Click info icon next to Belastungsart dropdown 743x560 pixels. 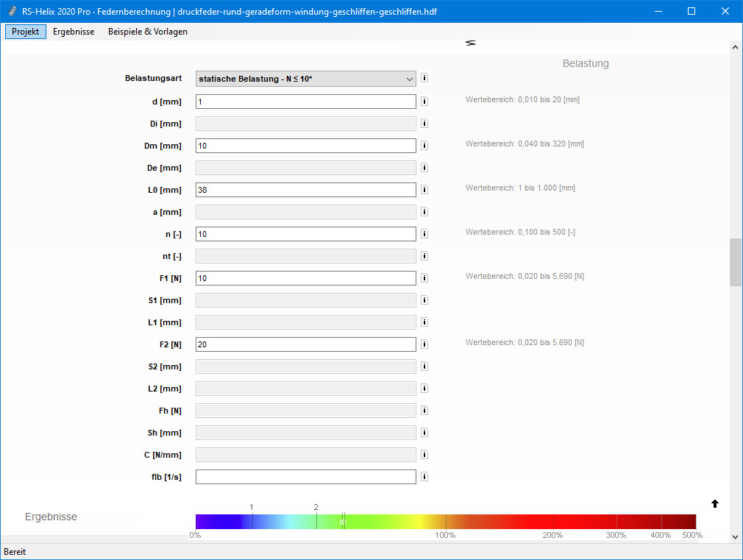(424, 79)
